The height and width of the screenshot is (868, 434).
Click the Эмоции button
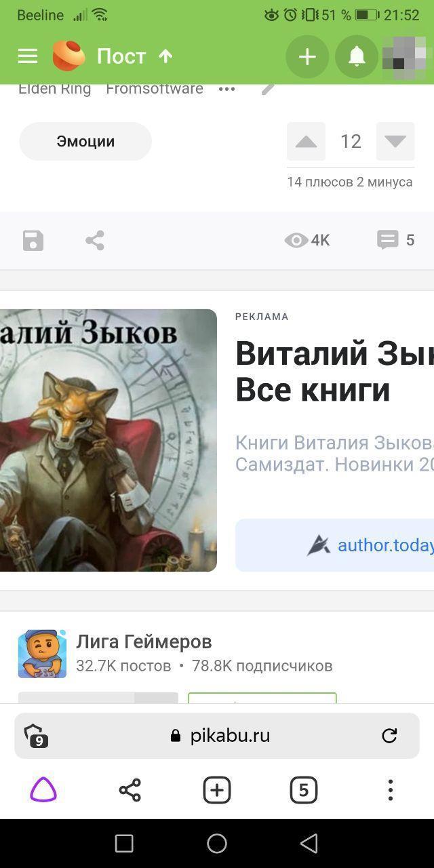[x=85, y=141]
